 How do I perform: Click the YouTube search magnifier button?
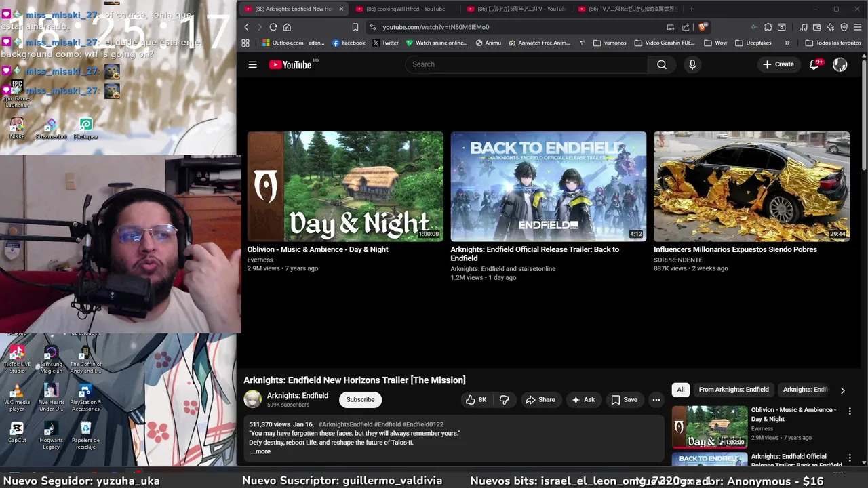pyautogui.click(x=662, y=64)
